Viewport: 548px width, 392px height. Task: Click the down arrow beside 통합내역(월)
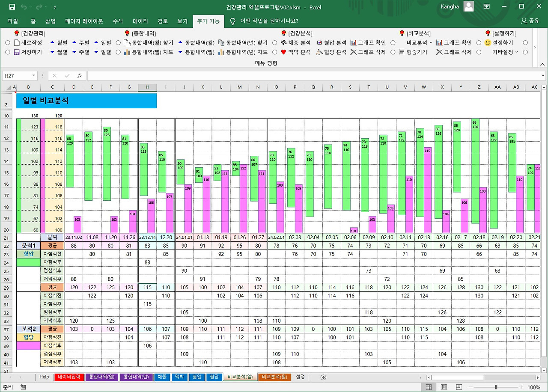(x=180, y=52)
